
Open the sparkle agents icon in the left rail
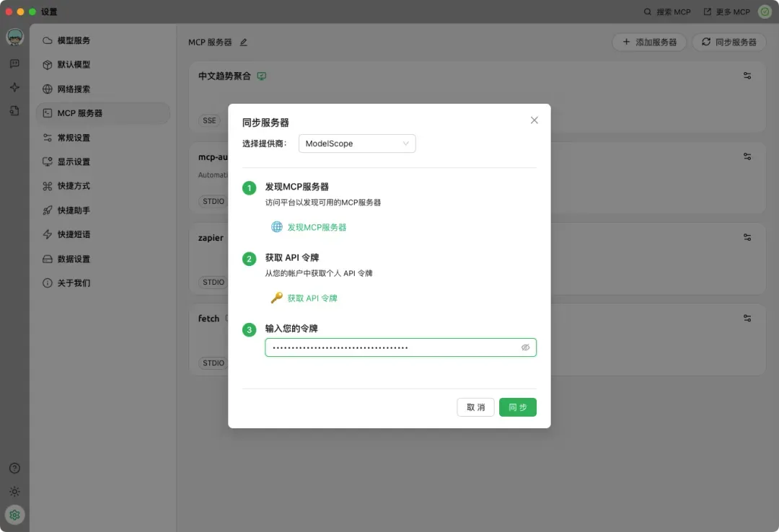(15, 87)
